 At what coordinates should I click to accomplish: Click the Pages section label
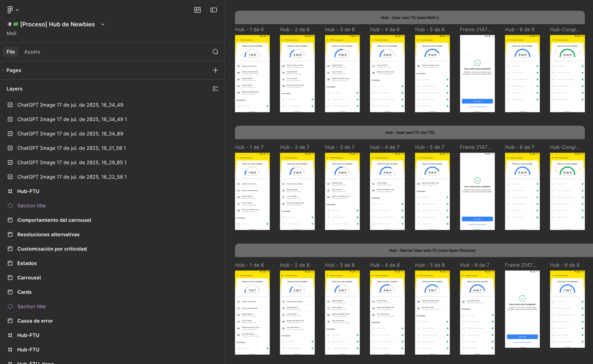(14, 70)
